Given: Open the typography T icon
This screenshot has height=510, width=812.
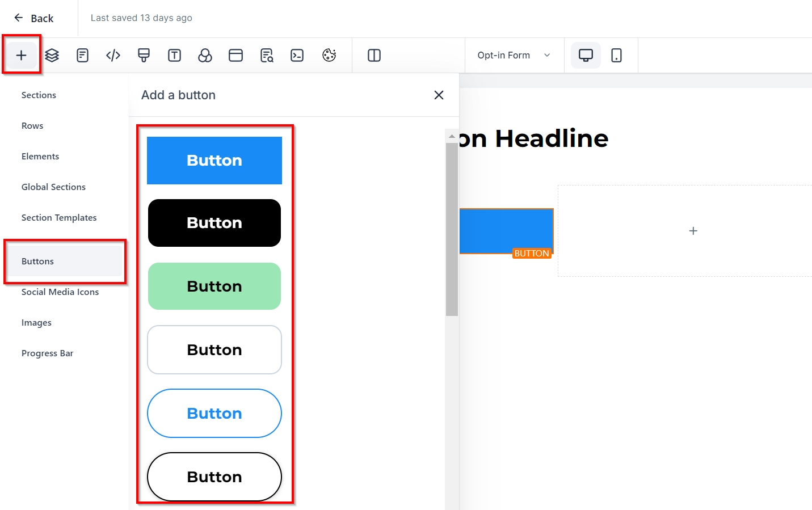Looking at the screenshot, I should click(x=175, y=55).
